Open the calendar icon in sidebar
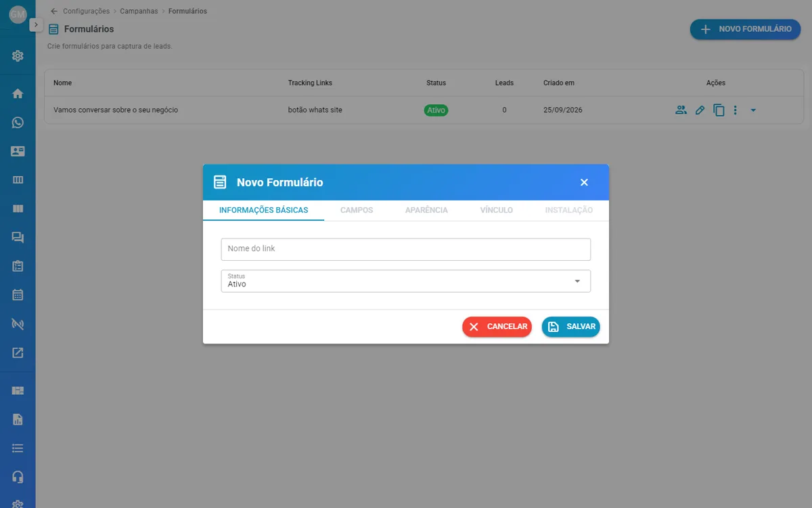812x508 pixels. pos(18,295)
